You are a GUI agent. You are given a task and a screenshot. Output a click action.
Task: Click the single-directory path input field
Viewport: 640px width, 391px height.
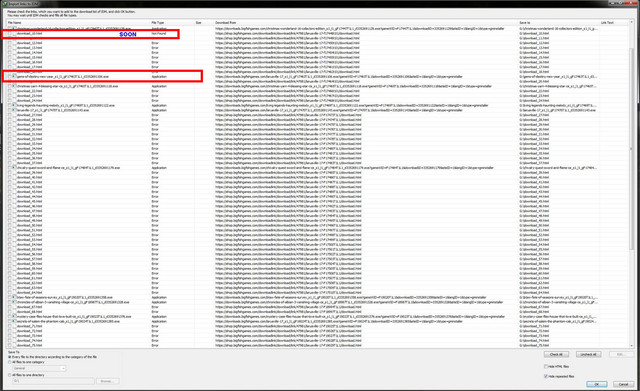pyautogui.click(x=53, y=381)
